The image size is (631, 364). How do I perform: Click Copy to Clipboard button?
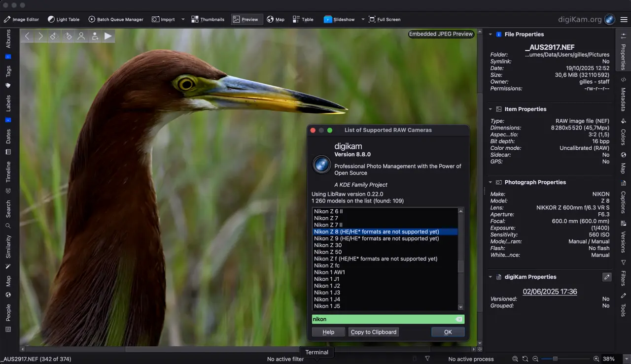point(373,332)
